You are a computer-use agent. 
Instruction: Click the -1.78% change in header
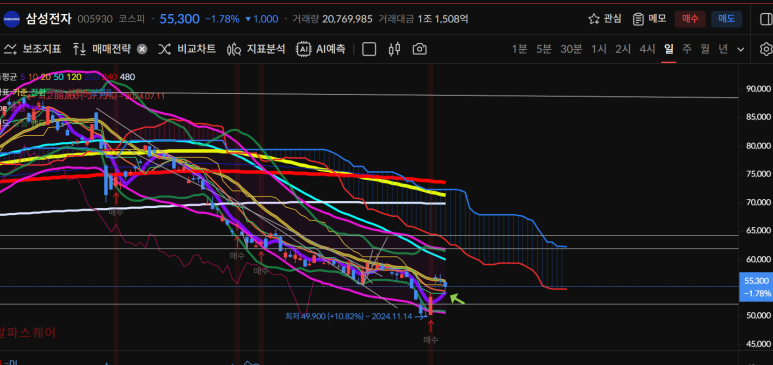pos(222,19)
